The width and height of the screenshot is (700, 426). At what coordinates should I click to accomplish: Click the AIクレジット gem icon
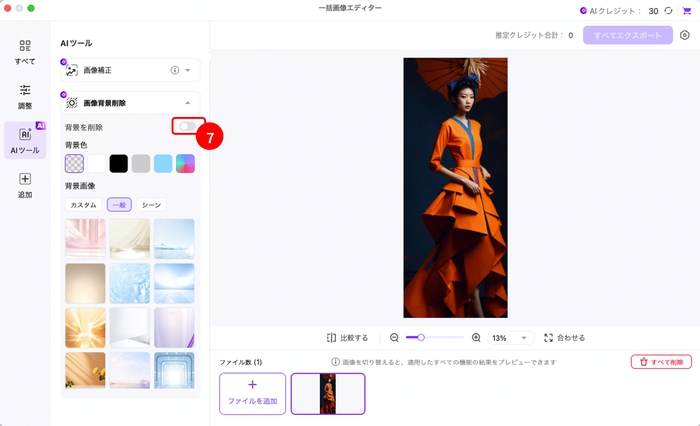click(x=583, y=11)
